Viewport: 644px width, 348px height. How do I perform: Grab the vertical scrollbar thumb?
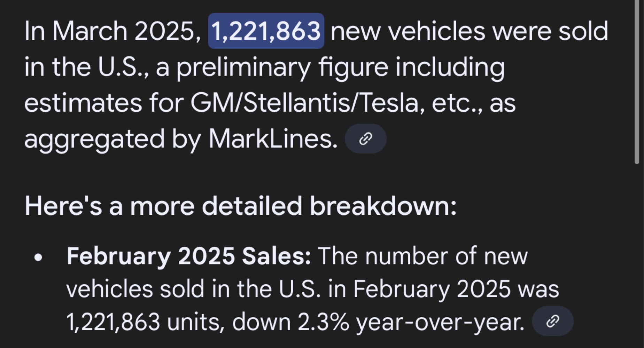click(637, 82)
